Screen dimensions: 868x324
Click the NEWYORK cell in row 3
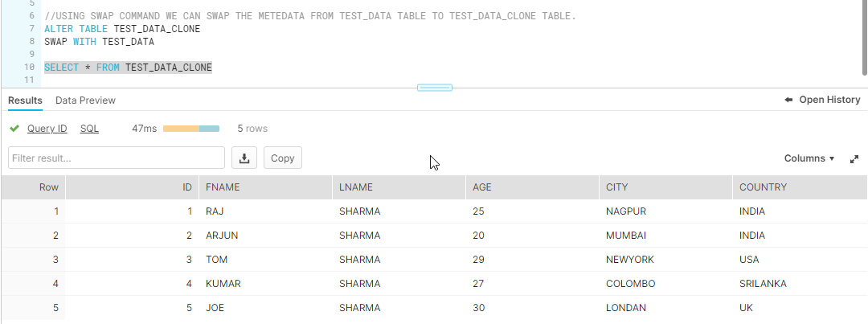[x=630, y=259]
